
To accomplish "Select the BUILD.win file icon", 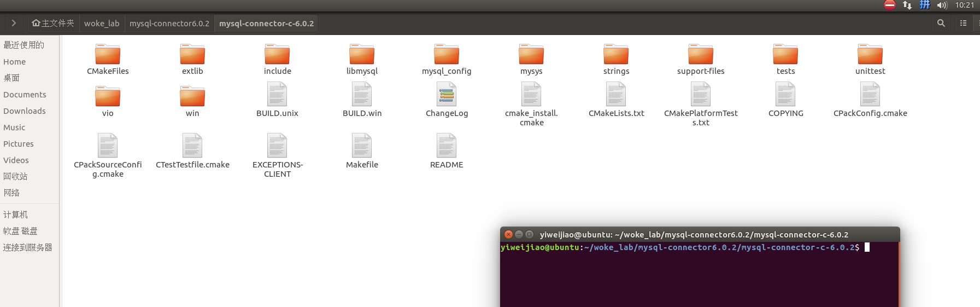I will click(362, 94).
